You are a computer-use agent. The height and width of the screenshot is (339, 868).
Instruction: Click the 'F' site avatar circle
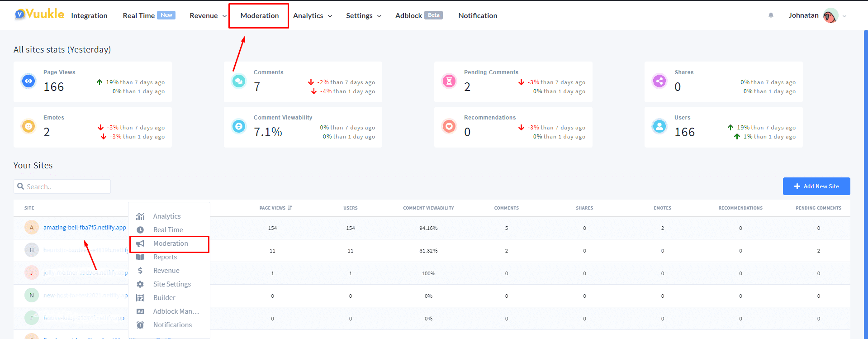pyautogui.click(x=32, y=318)
